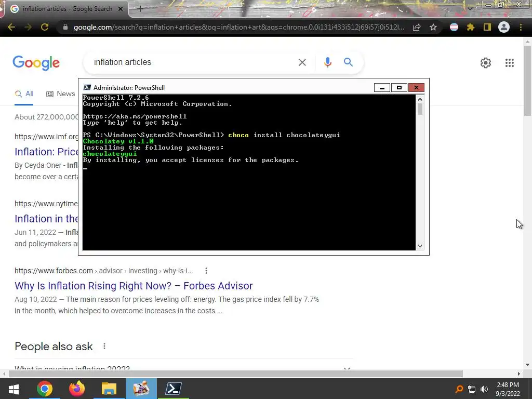Open Google apps grid
The width and height of the screenshot is (532, 399).
[x=510, y=63]
